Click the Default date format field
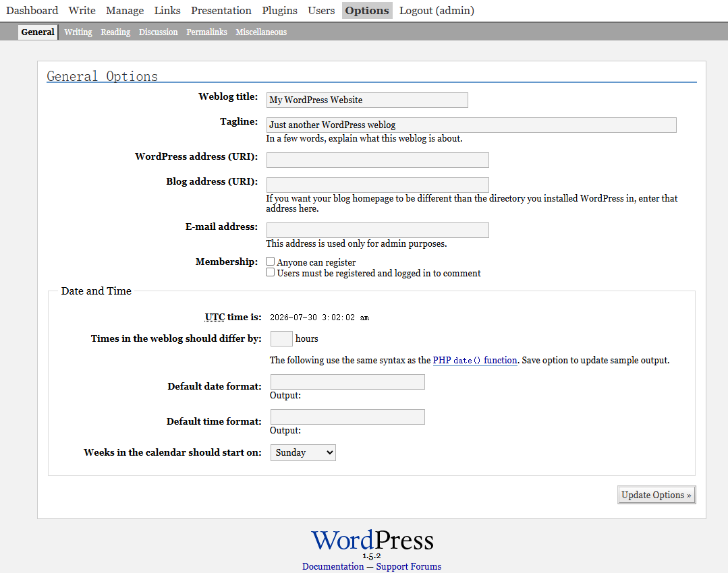The width and height of the screenshot is (728, 573). 347,382
